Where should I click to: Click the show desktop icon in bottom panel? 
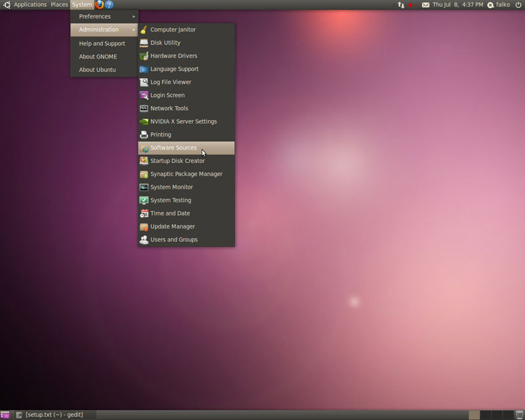(x=5, y=415)
